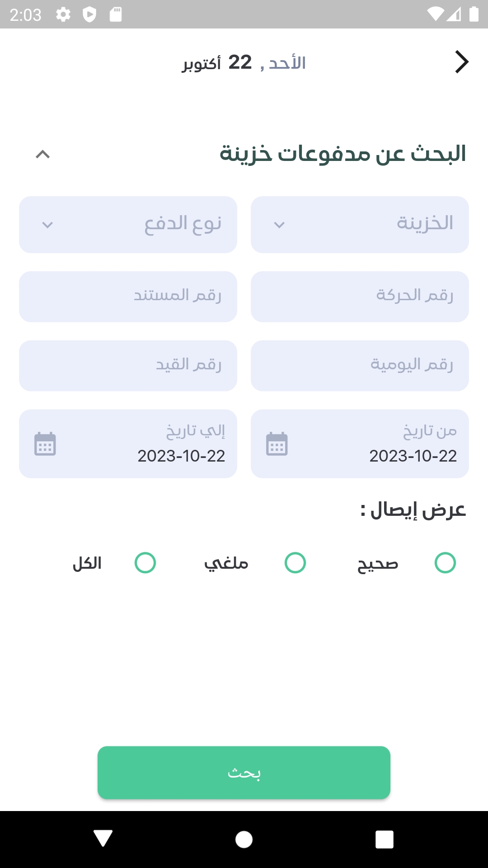Select the الكل radio button

click(x=145, y=563)
